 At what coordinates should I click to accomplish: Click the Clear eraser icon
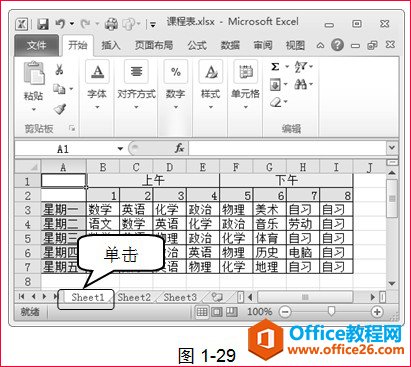coord(276,102)
